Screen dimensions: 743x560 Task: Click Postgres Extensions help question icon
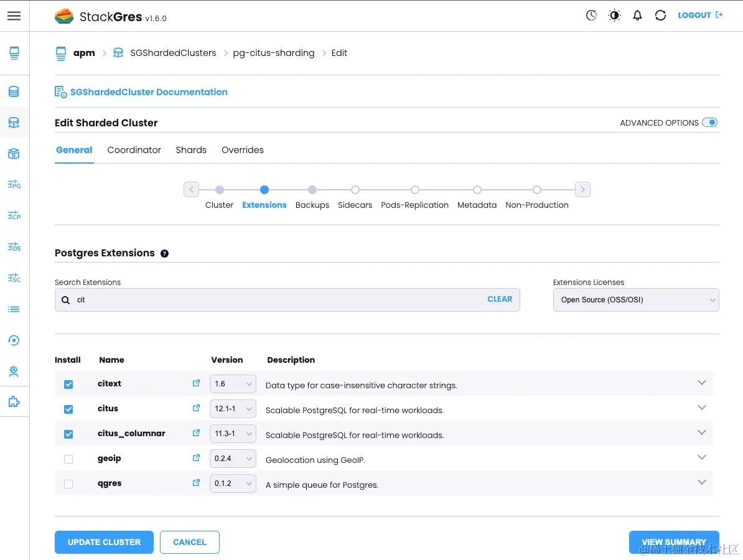point(164,253)
